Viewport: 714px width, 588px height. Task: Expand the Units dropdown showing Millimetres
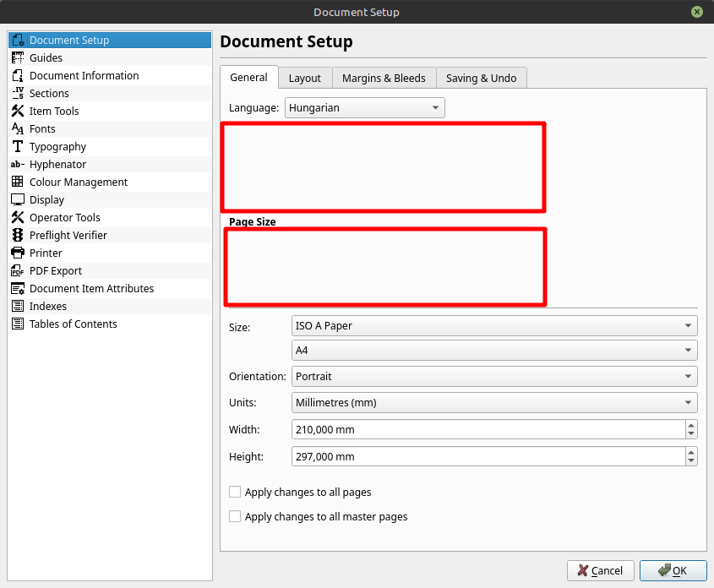point(494,403)
